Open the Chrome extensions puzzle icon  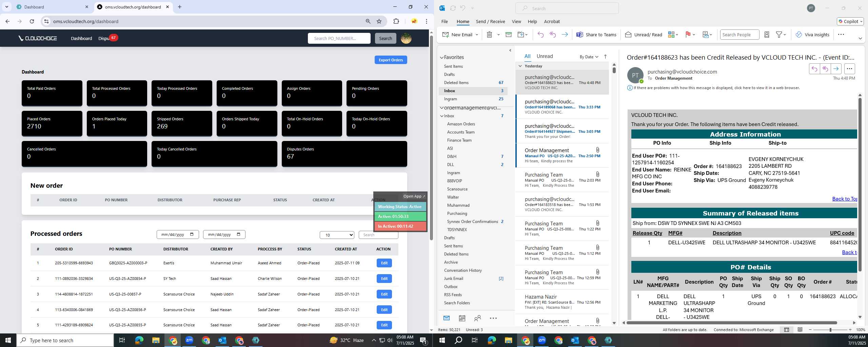[x=396, y=21]
